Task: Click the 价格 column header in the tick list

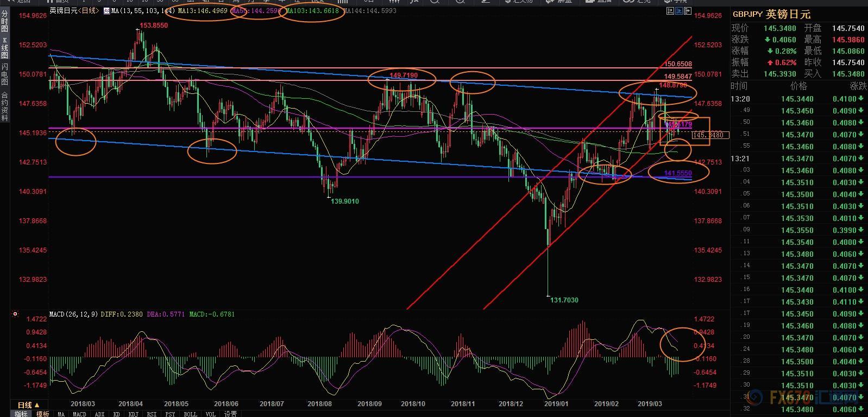Action: [798, 86]
